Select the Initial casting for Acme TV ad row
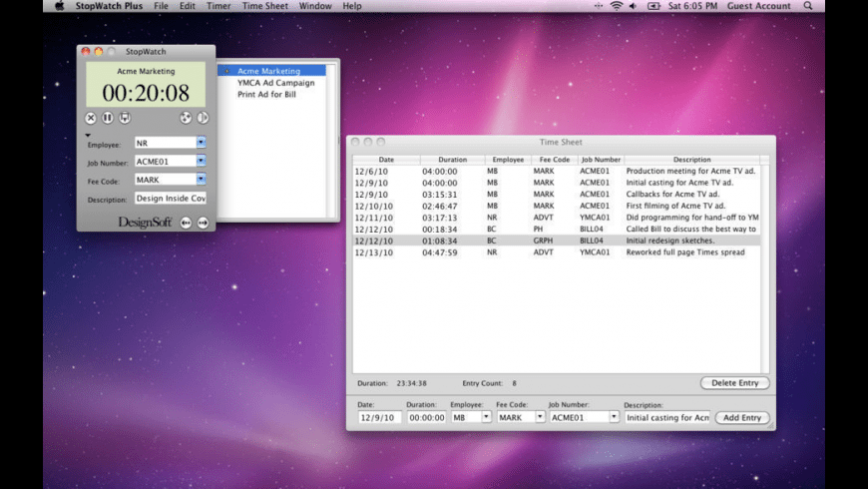The width and height of the screenshot is (868, 489). point(557,183)
